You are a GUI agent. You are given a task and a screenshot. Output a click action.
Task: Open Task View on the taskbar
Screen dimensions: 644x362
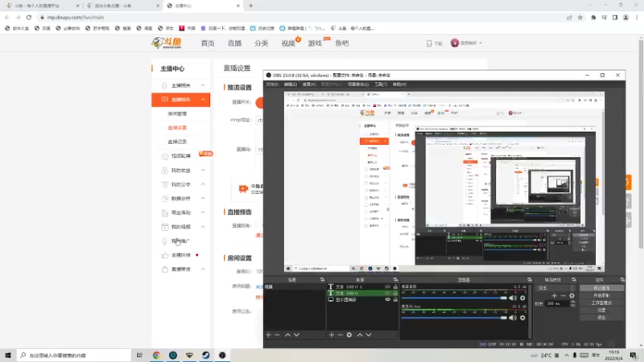click(x=139, y=355)
